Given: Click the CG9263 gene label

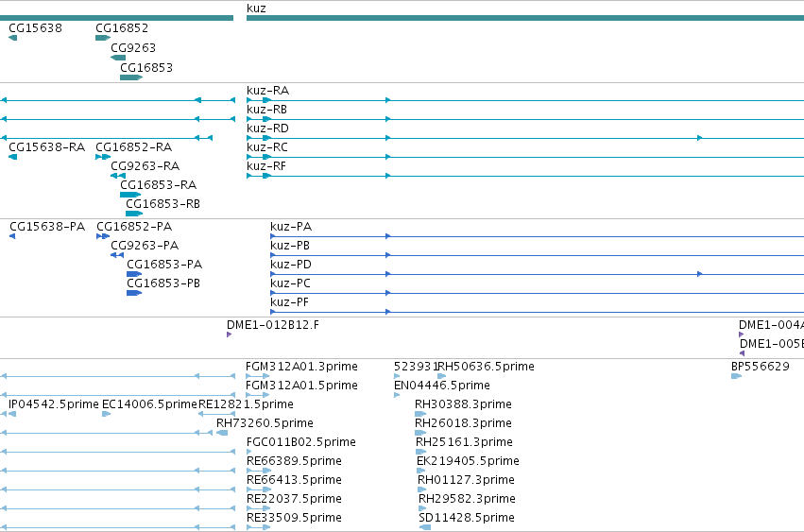Looking at the screenshot, I should 133,47.
